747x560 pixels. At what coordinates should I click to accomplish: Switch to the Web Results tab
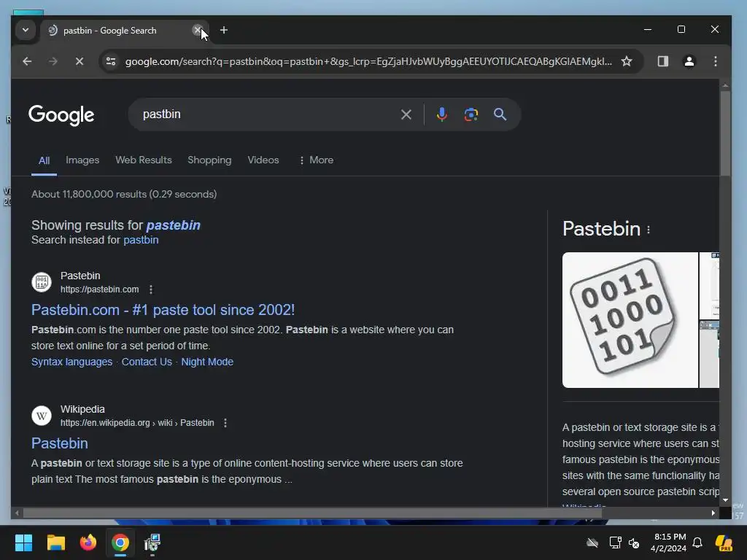pos(144,160)
